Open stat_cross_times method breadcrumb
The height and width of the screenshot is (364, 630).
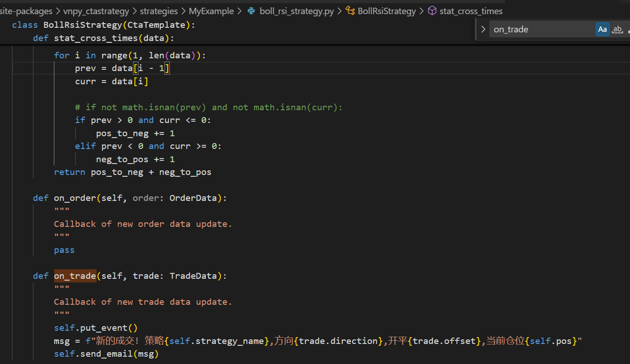(x=465, y=11)
